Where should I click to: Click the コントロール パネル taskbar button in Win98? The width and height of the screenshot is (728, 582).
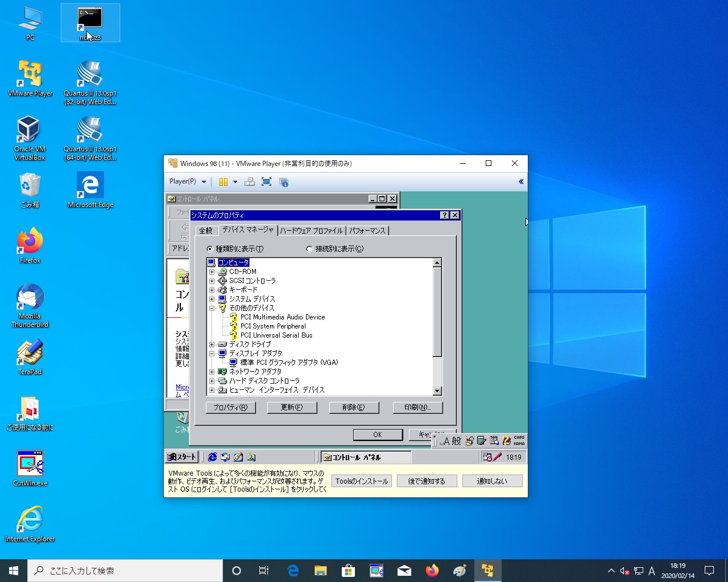pyautogui.click(x=366, y=457)
